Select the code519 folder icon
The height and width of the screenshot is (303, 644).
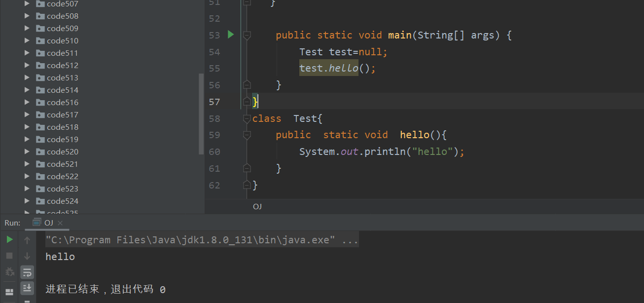pyautogui.click(x=40, y=139)
